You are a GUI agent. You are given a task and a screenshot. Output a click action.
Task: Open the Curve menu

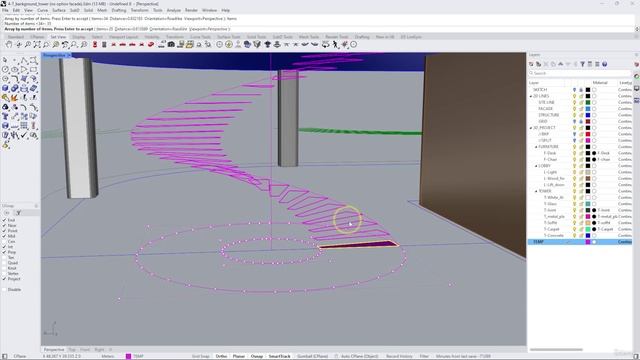[42, 10]
